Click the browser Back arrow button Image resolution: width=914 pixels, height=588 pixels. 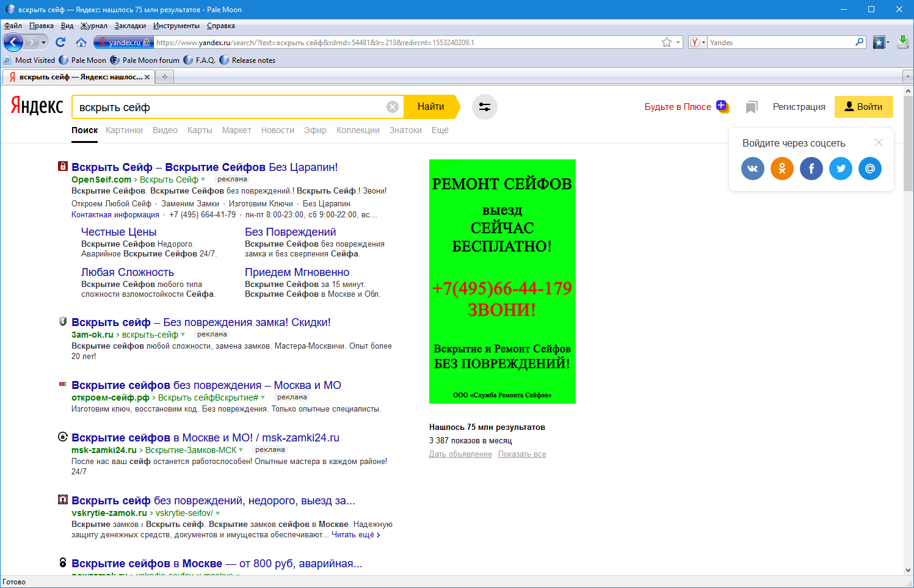13,42
